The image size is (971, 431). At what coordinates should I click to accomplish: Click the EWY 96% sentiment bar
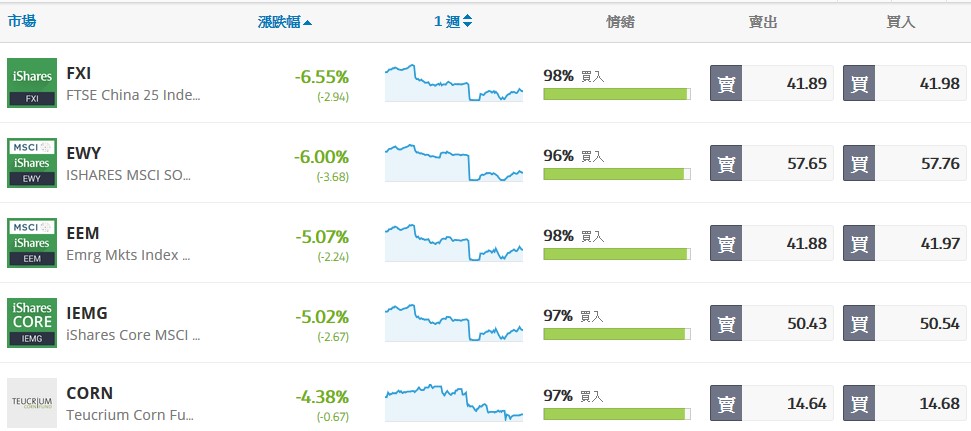[617, 174]
